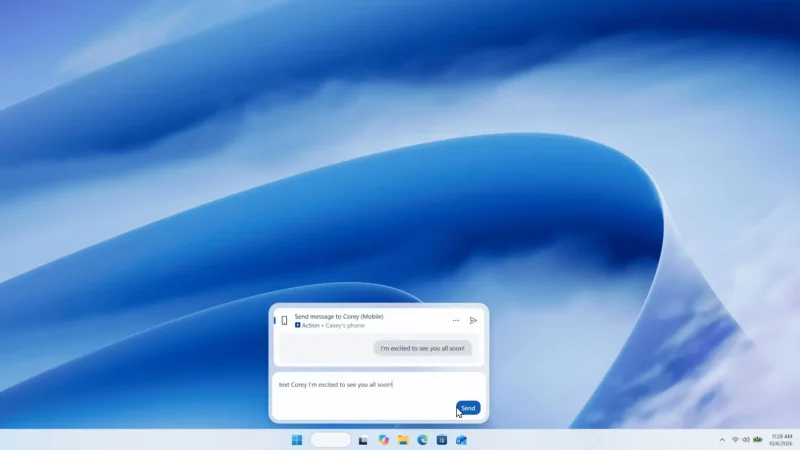Open the Windows Start menu
Image resolution: width=800 pixels, height=450 pixels.
tap(297, 440)
